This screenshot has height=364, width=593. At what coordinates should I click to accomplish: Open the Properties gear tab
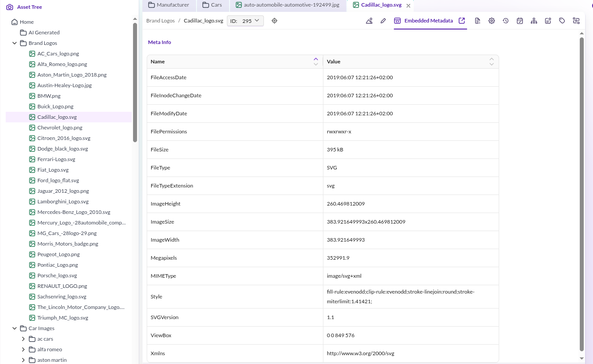492,21
